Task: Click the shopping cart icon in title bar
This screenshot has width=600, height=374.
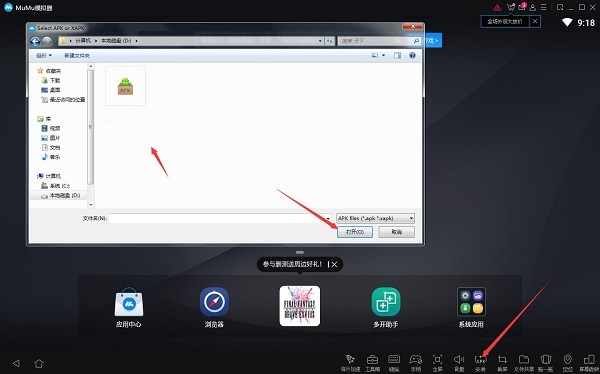Action: click(x=511, y=7)
